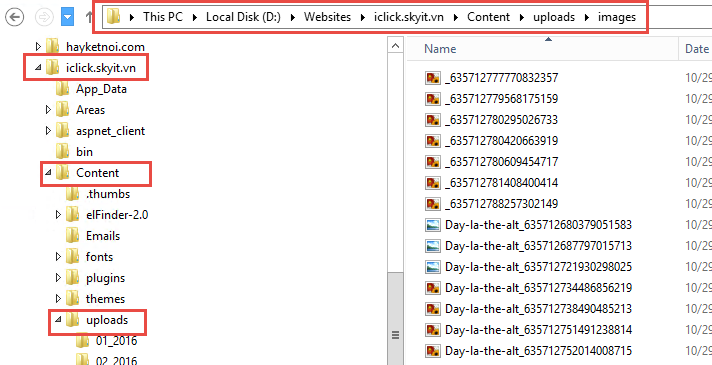Open chevron dropdown after 'Websites' breadcrumb

pyautogui.click(x=362, y=18)
